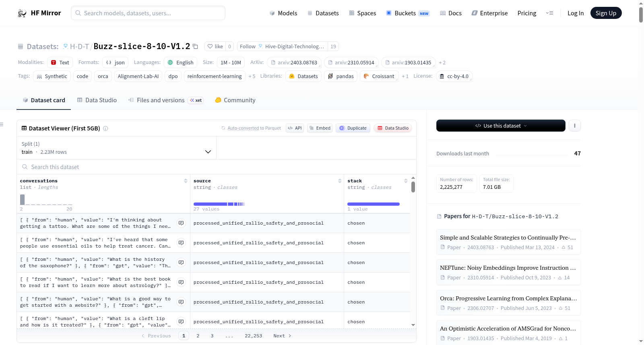The image size is (644, 345).
Task: Switch to the Dataset card tab
Action: (43, 100)
